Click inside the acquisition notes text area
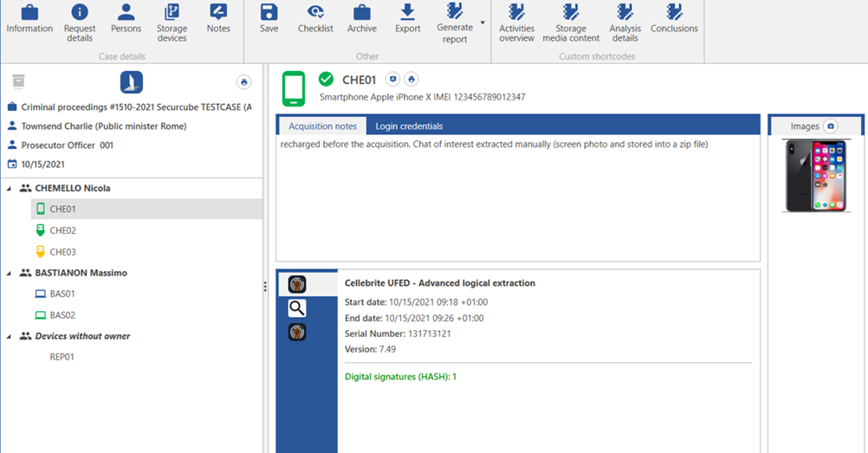This screenshot has width=868, height=453. pos(517,197)
